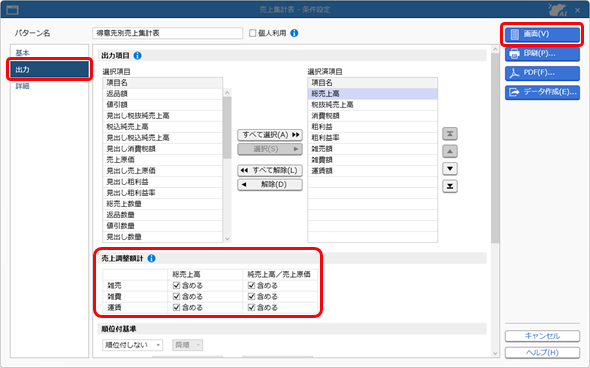
Task: Select 消費税額 in the 選択済項目 list
Action: pyautogui.click(x=373, y=116)
